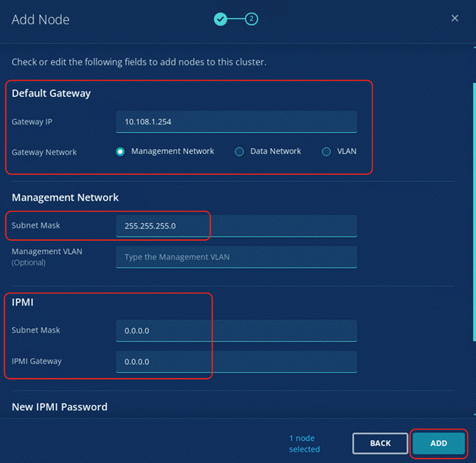Click the completed step one checkmark icon
476x463 pixels.
click(220, 19)
